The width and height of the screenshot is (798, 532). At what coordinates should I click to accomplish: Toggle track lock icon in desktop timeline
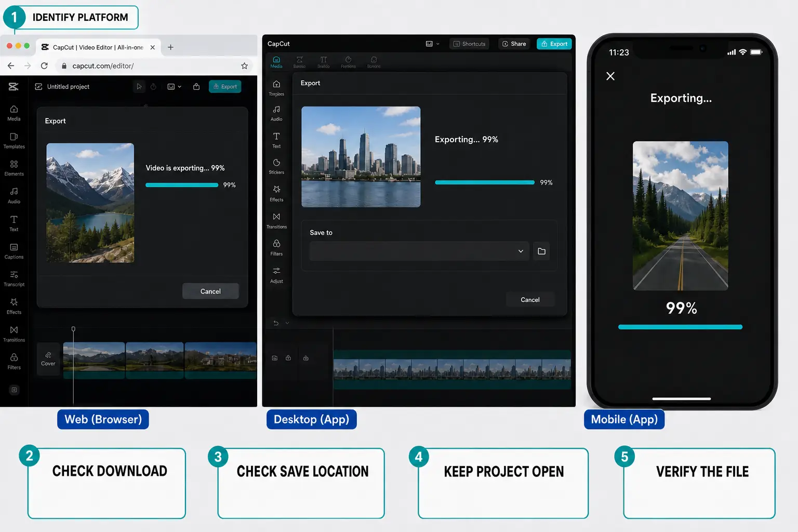(288, 358)
